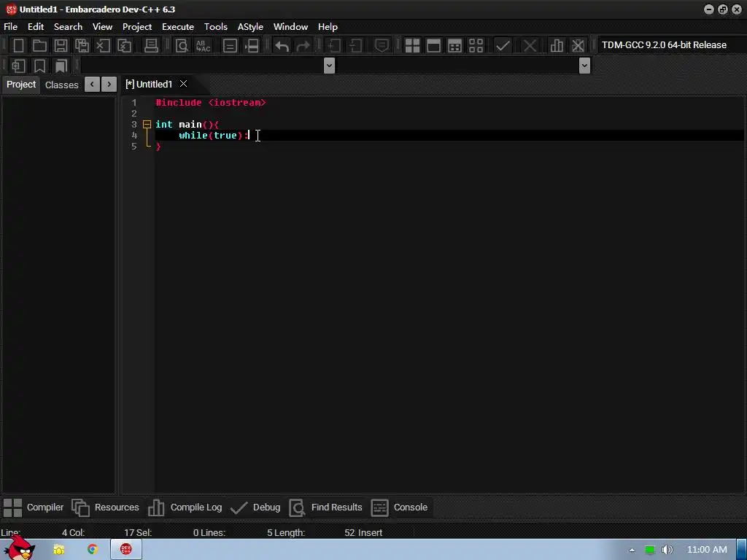Open the AStyle menu

click(x=251, y=27)
